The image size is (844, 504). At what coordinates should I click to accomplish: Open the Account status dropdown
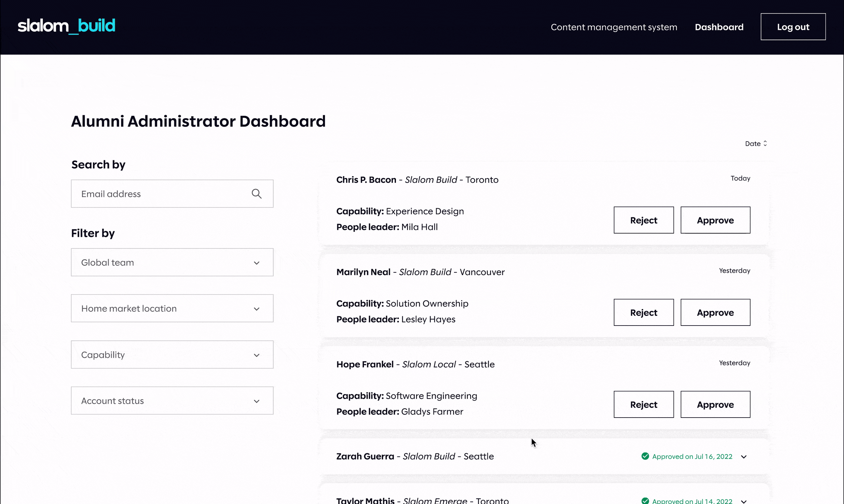click(x=172, y=401)
